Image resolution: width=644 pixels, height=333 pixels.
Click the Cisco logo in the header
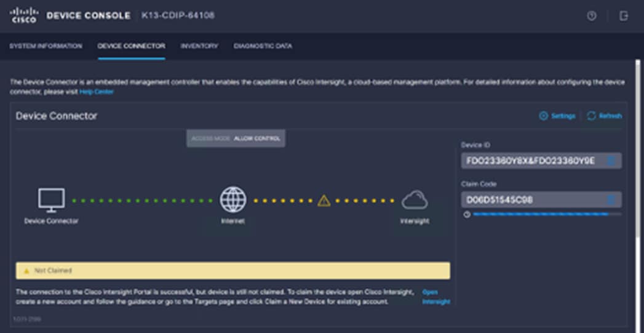pos(24,15)
